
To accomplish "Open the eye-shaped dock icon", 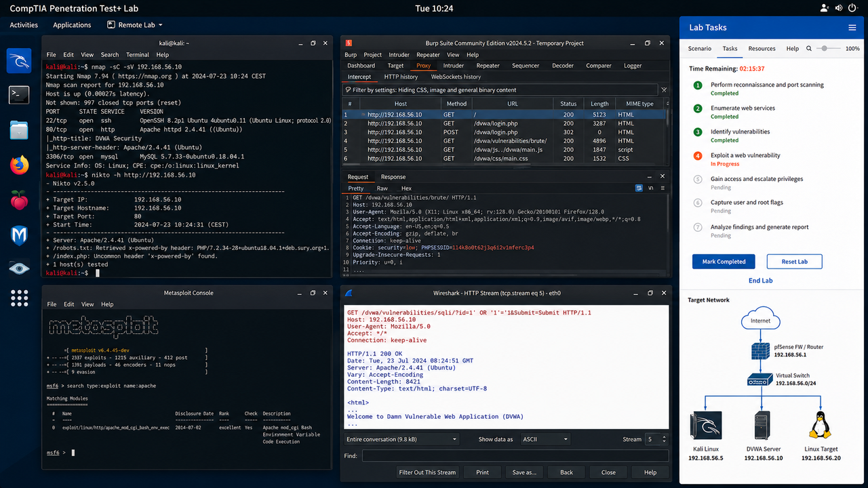I will pyautogui.click(x=19, y=269).
